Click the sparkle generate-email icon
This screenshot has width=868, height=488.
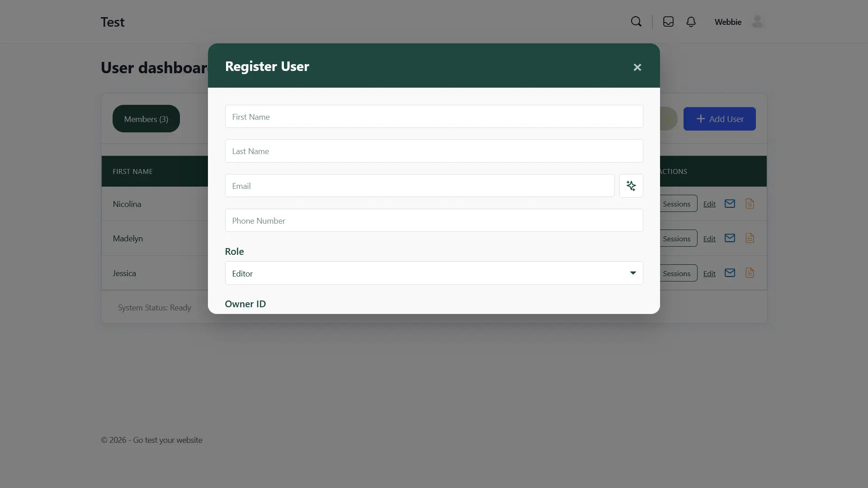[631, 186]
